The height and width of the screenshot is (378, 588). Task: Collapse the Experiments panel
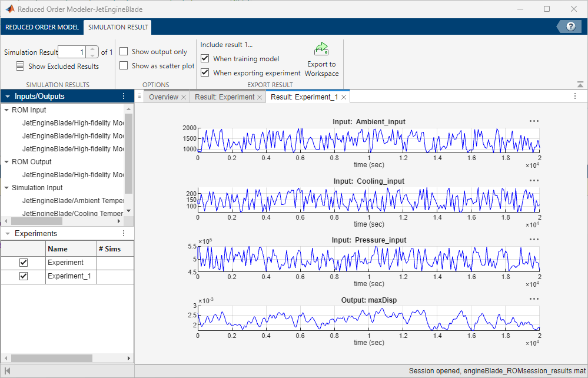pos(7,233)
